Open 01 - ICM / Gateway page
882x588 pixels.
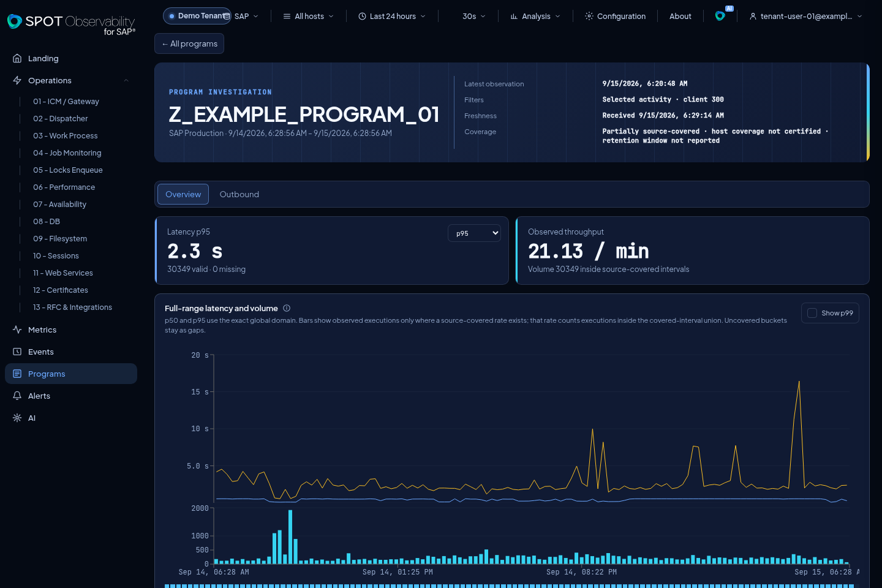66,101
